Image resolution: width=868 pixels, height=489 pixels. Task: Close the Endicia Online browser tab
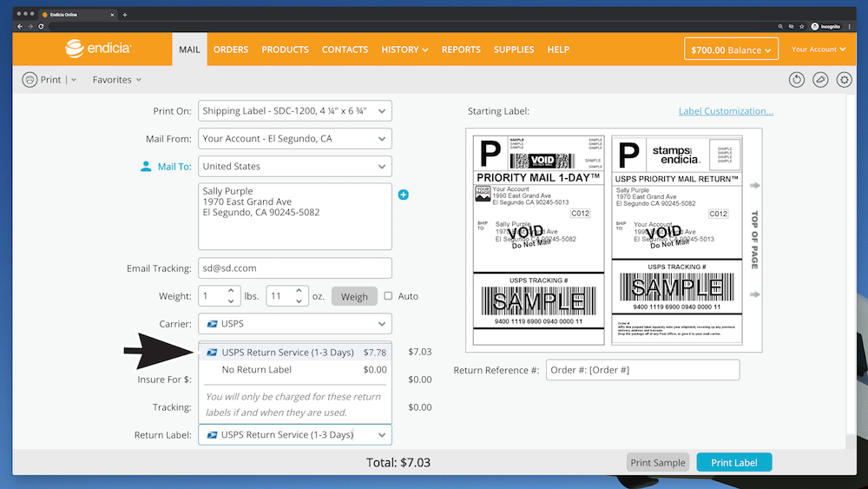[x=112, y=15]
